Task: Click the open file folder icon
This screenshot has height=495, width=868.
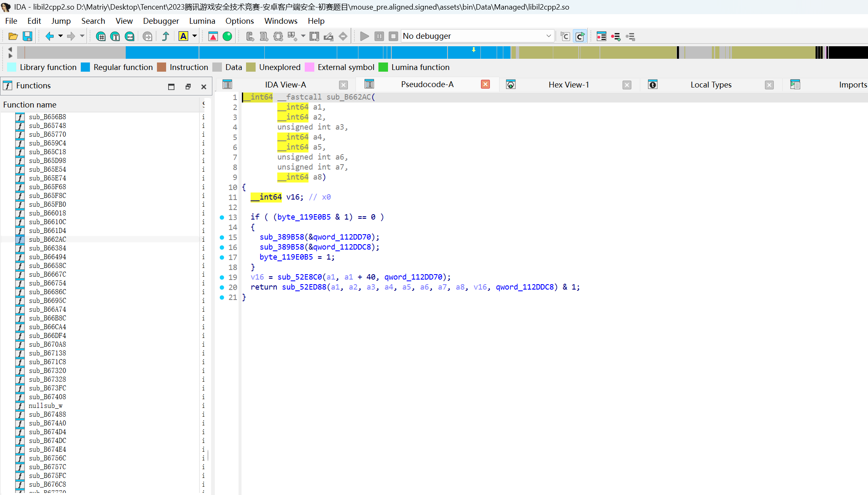Action: pyautogui.click(x=13, y=36)
